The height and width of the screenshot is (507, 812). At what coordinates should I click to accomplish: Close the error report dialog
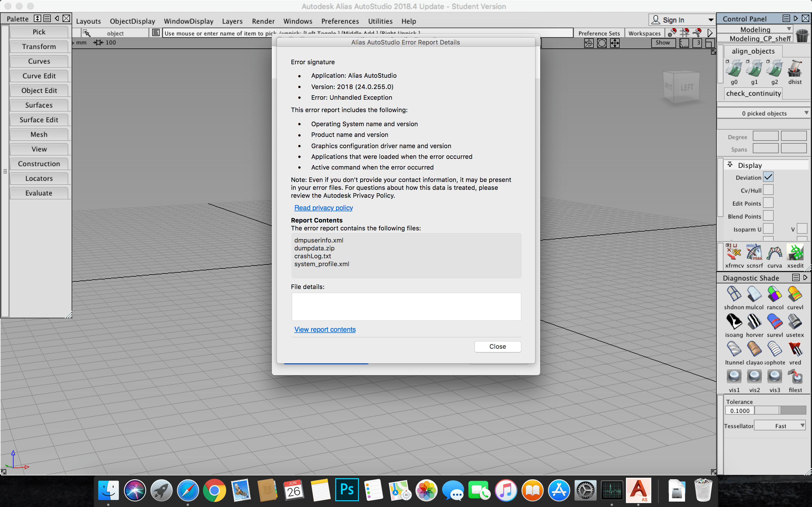pos(498,346)
